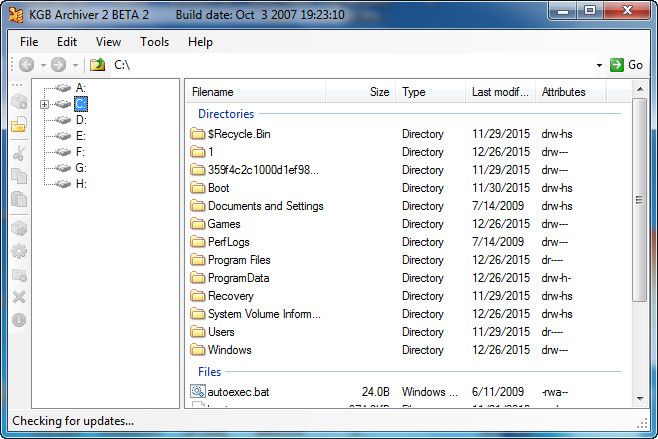Open settings via the gear icon

pyautogui.click(x=19, y=251)
